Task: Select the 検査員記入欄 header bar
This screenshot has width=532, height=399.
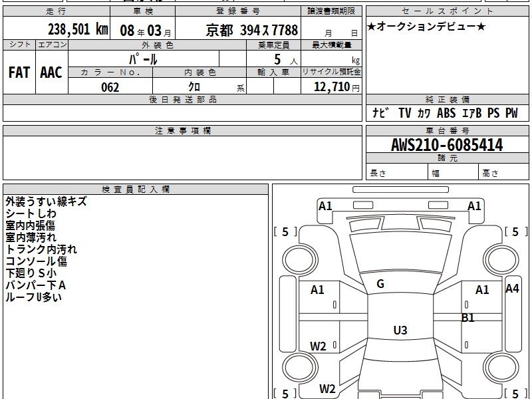Action: [136, 190]
